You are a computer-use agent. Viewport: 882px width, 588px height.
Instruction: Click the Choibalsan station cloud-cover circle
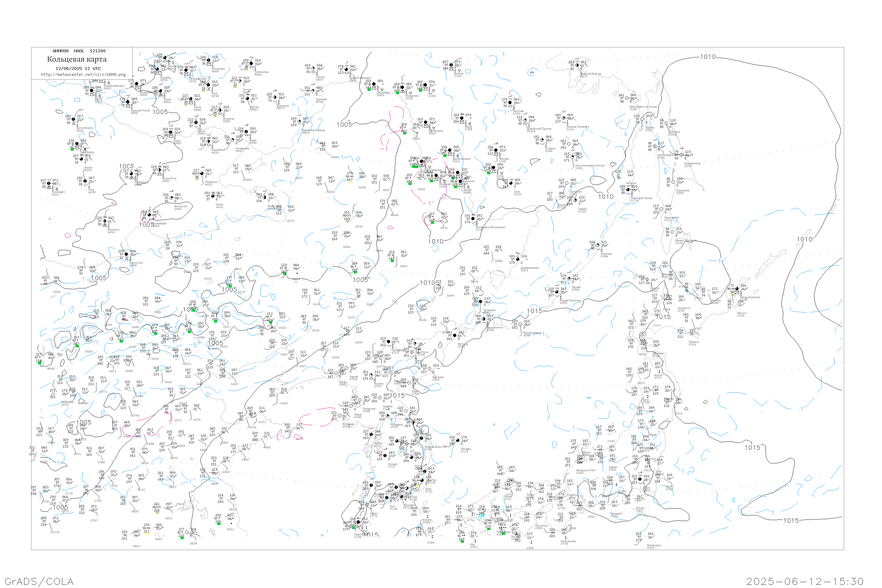click(x=202, y=174)
